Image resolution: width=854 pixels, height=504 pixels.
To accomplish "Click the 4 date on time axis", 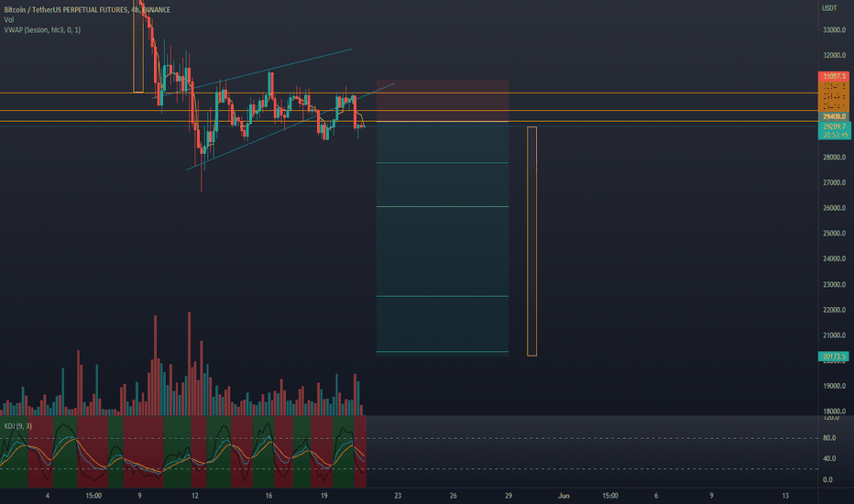I will point(48,496).
